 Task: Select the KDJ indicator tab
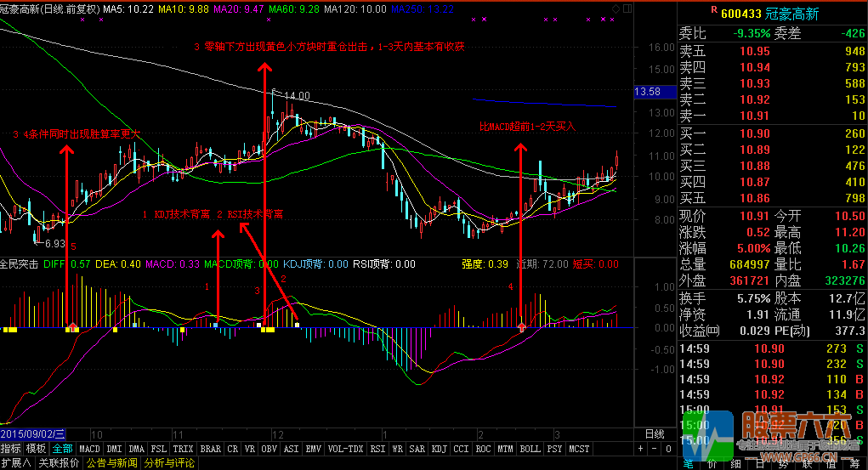pyautogui.click(x=439, y=449)
